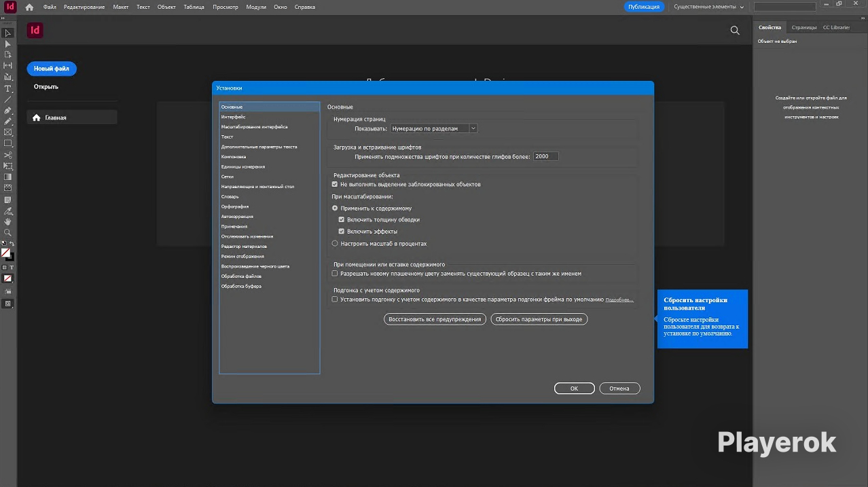868x487 pixels.
Task: Uncheck 'Включить эффекты' checkbox
Action: [342, 232]
